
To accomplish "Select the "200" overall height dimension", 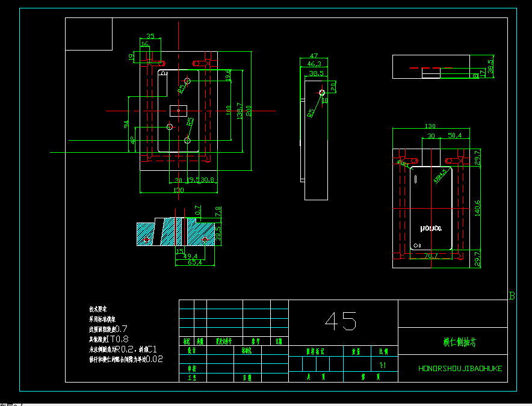I will [x=249, y=111].
